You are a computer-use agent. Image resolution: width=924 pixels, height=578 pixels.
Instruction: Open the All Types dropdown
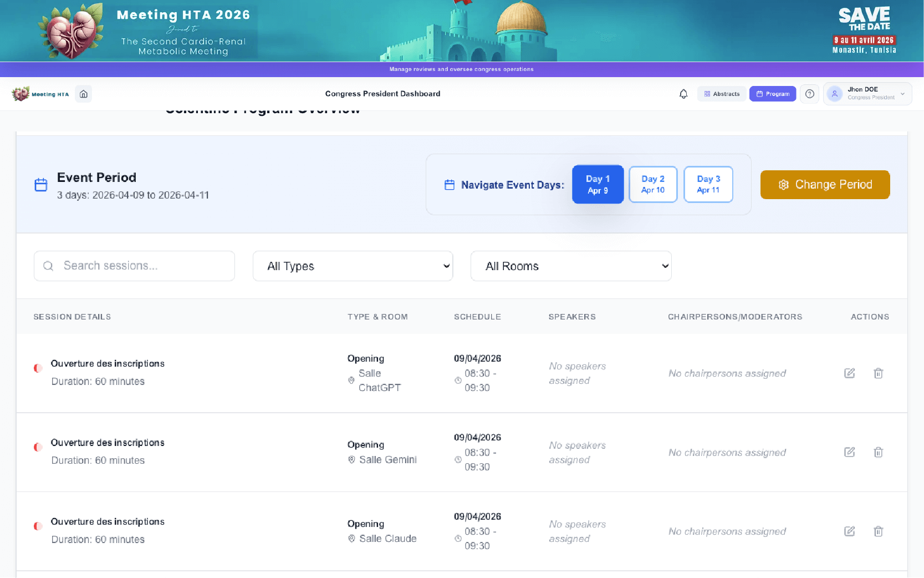353,266
